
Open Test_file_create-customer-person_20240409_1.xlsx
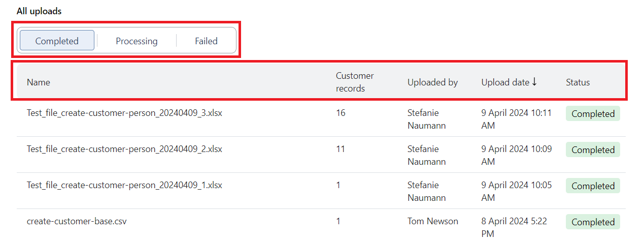click(124, 185)
